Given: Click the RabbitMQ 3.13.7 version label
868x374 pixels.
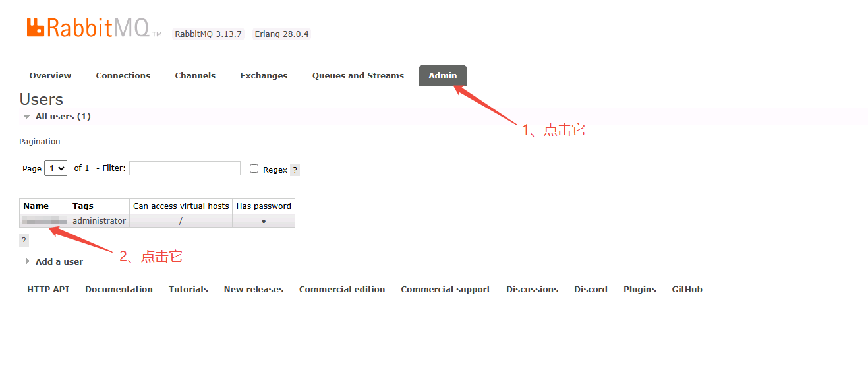Looking at the screenshot, I should tap(208, 34).
